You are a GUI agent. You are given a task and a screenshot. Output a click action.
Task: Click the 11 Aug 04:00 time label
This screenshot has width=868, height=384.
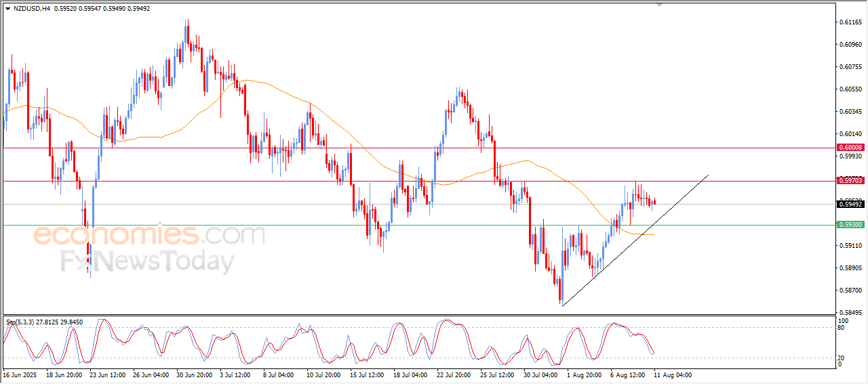point(671,374)
